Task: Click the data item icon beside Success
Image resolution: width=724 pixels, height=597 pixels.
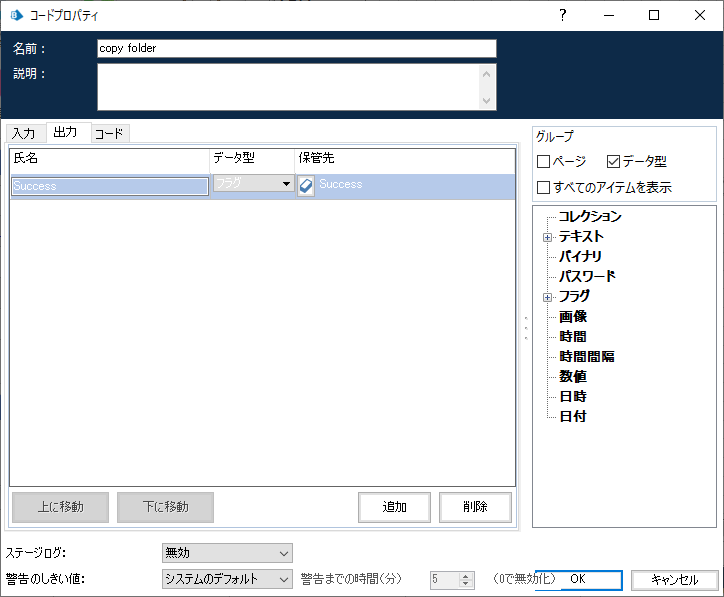Action: point(306,186)
